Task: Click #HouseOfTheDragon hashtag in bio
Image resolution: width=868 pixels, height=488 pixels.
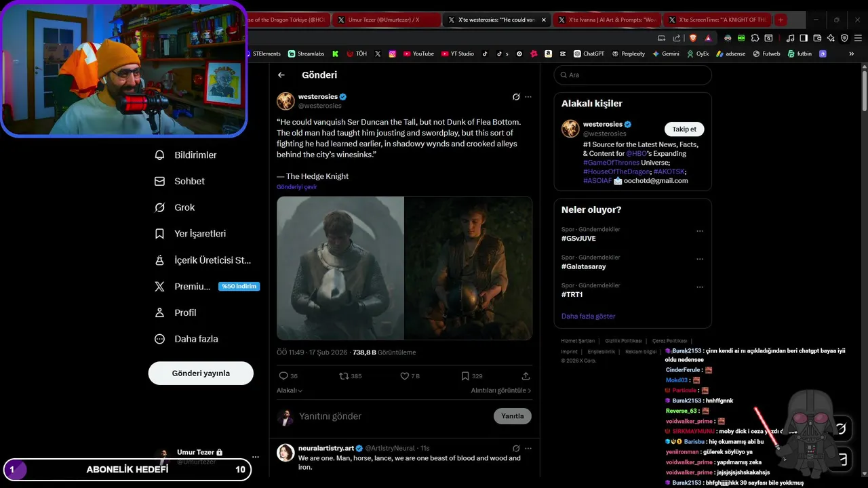Action: coord(616,171)
